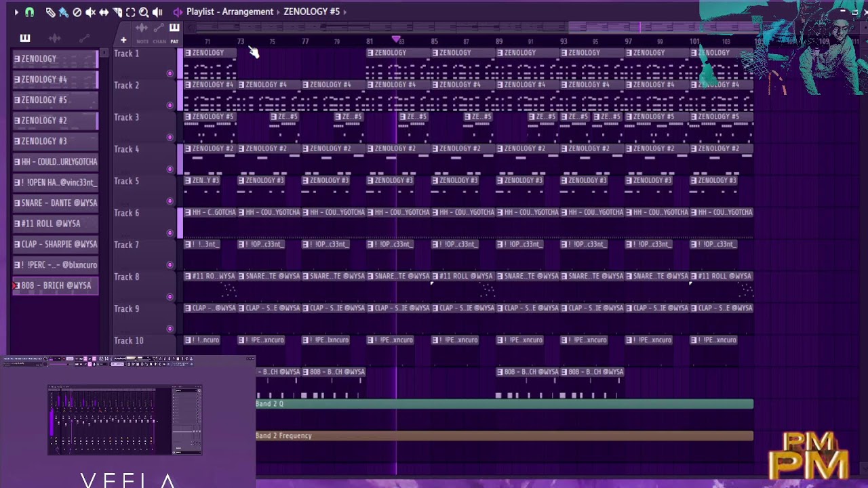868x488 pixels.
Task: Select ZENOLOGY #2 pattern in picker
Action: click(x=56, y=121)
